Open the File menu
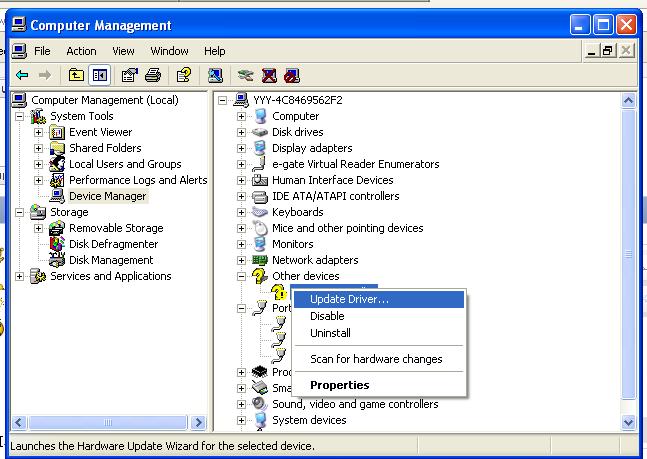Viewport: 647px width, 459px height. 42,51
